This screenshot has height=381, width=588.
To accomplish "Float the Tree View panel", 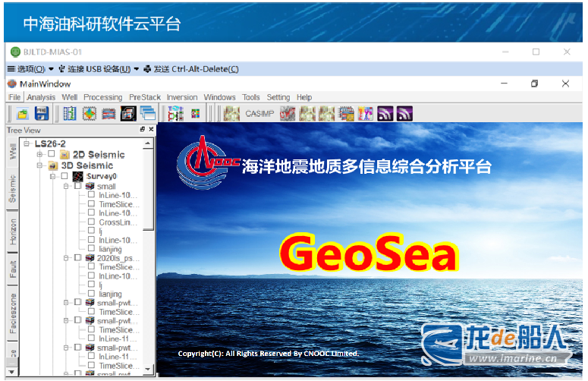I will 143,129.
